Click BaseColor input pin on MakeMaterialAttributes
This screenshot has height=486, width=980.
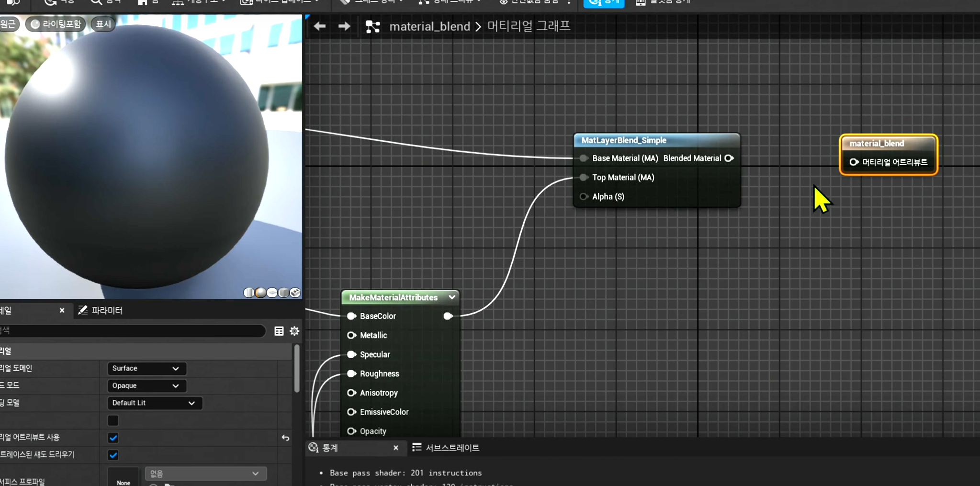click(x=352, y=316)
